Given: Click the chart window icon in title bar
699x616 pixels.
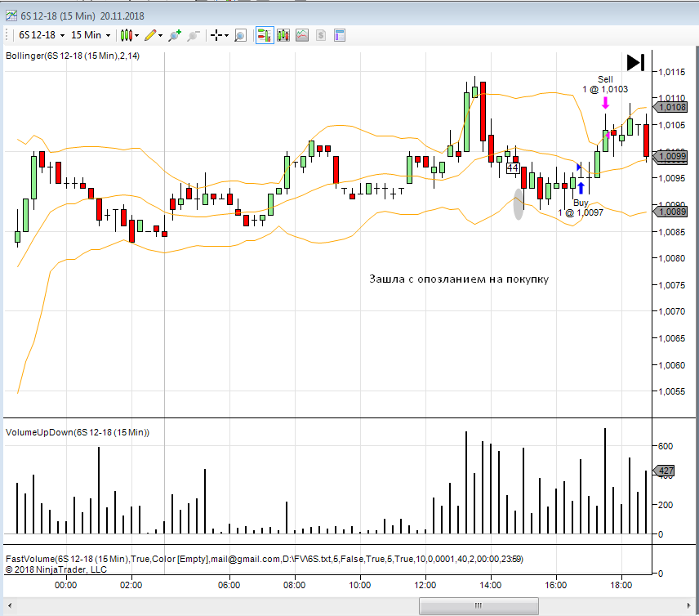Looking at the screenshot, I should [x=11, y=16].
